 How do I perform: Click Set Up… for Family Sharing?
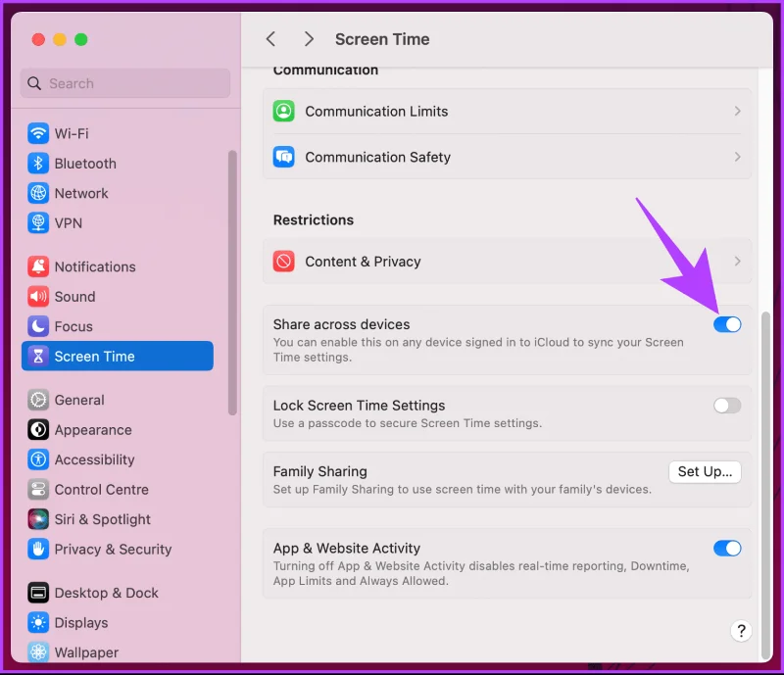coord(705,471)
